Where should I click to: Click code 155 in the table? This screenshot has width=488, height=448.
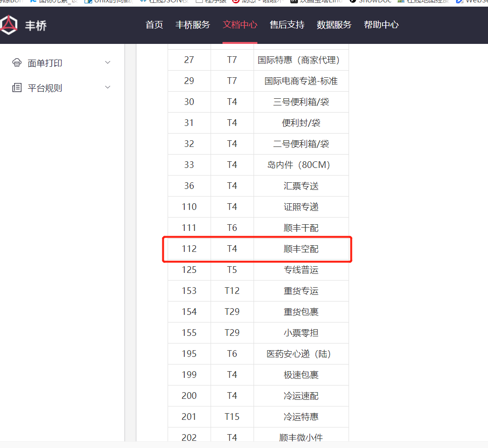189,333
